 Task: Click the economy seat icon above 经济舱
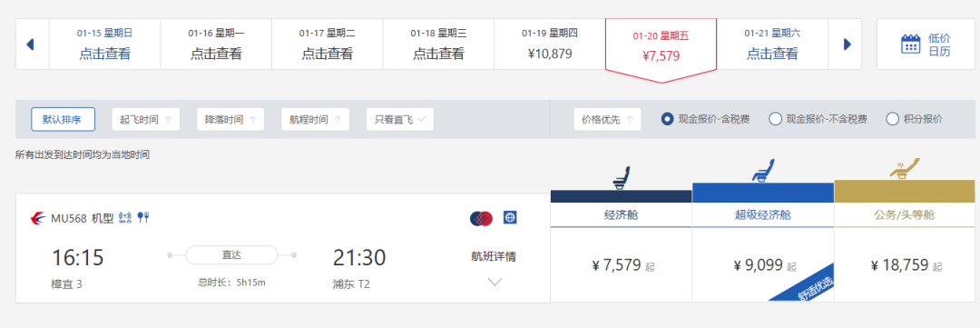pyautogui.click(x=621, y=177)
